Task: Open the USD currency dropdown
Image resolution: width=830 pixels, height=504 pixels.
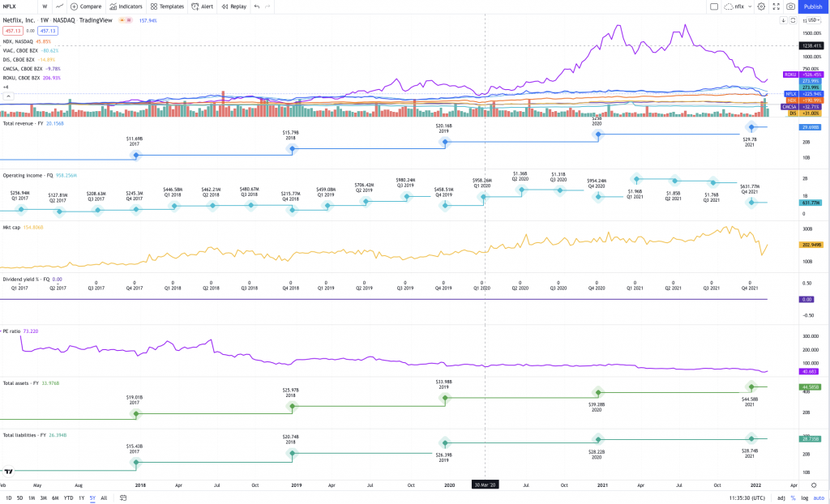Action: tap(812, 20)
